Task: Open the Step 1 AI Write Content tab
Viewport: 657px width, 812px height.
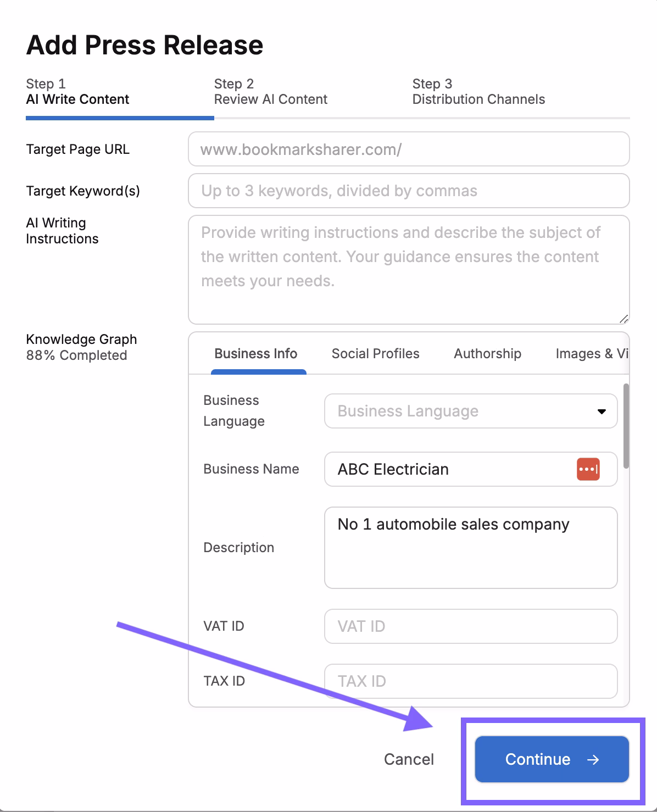Action: click(77, 92)
